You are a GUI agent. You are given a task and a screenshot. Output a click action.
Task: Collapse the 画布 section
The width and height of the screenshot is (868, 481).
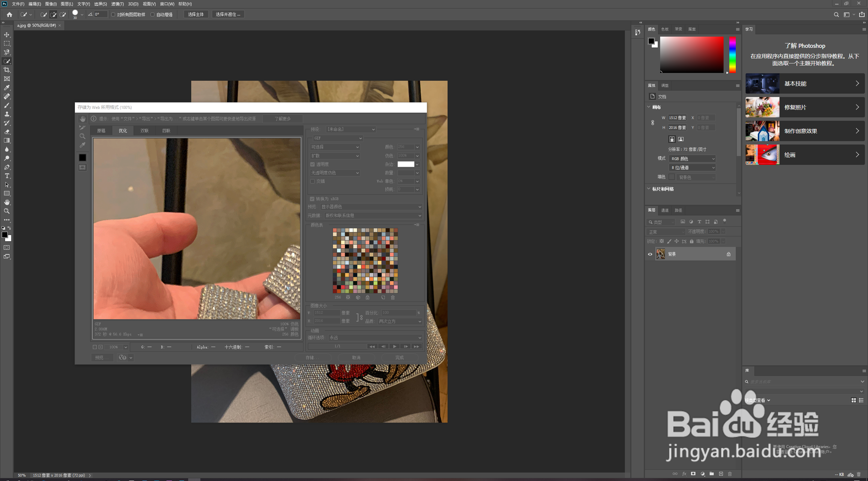(649, 107)
